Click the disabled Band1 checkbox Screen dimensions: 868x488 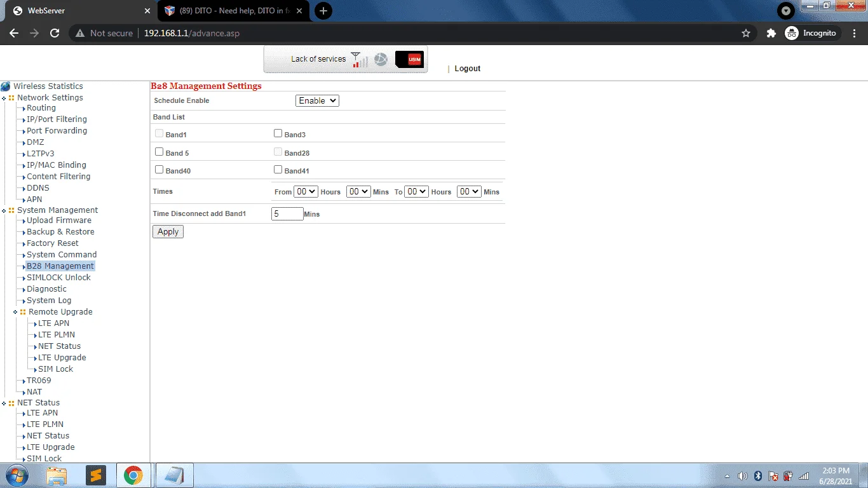pyautogui.click(x=159, y=133)
